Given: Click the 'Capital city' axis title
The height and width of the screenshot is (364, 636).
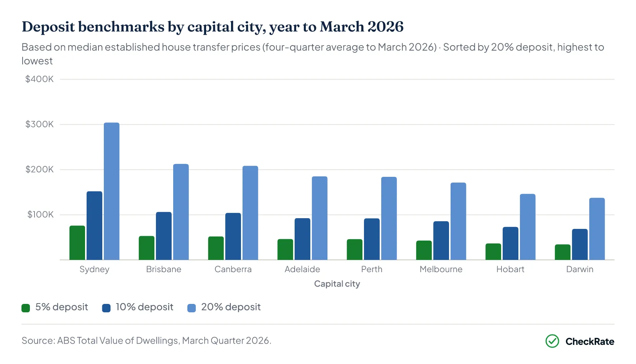Looking at the screenshot, I should click(337, 284).
